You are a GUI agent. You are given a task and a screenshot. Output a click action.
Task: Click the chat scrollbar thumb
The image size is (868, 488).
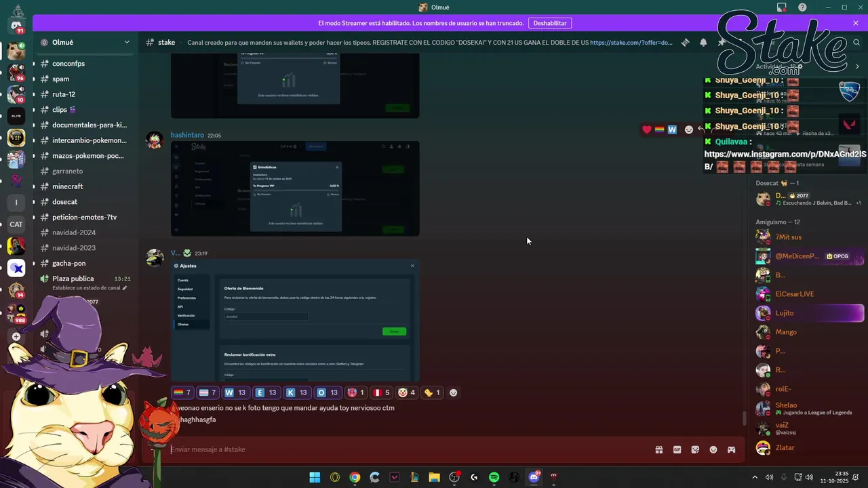click(745, 418)
